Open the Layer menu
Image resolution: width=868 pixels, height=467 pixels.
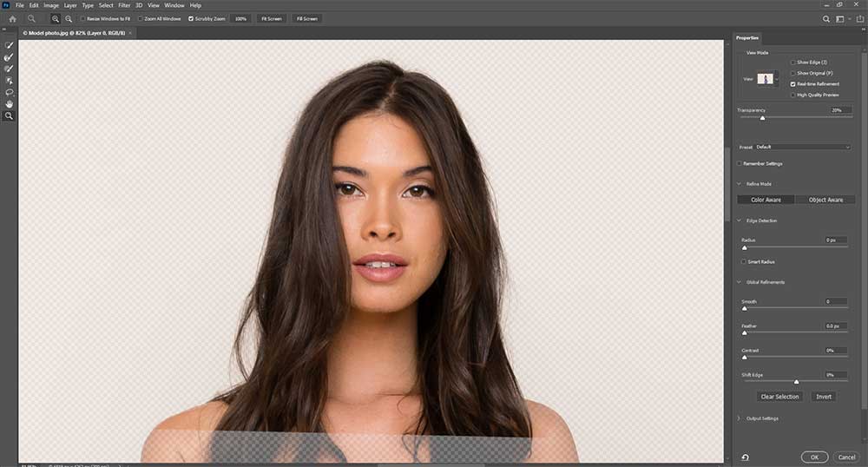70,5
